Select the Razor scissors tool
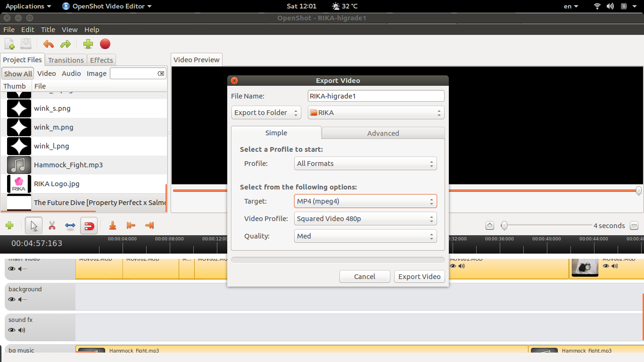 pyautogui.click(x=52, y=226)
